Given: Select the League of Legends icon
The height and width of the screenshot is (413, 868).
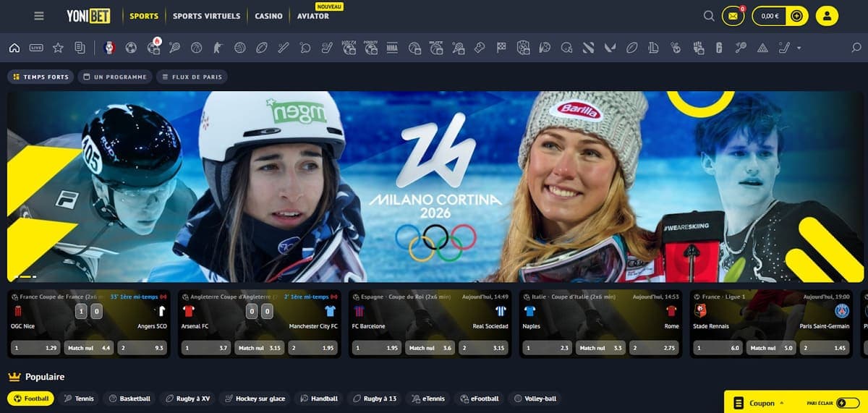Looking at the screenshot, I should [x=654, y=48].
